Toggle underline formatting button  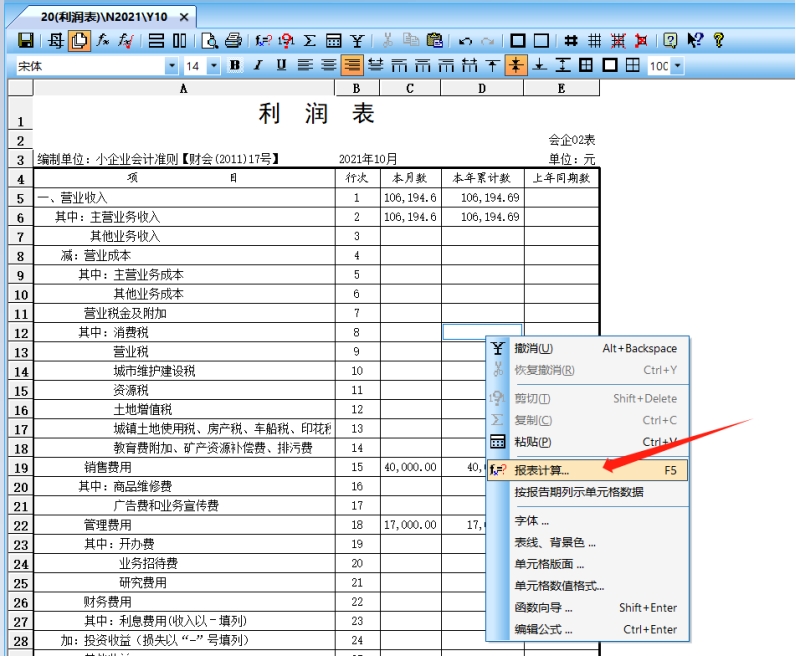pos(281,65)
